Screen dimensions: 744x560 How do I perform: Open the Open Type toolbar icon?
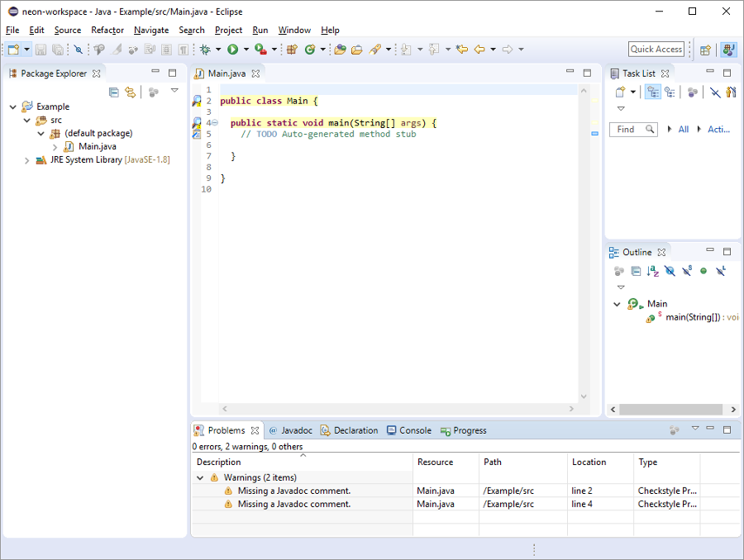[340, 50]
